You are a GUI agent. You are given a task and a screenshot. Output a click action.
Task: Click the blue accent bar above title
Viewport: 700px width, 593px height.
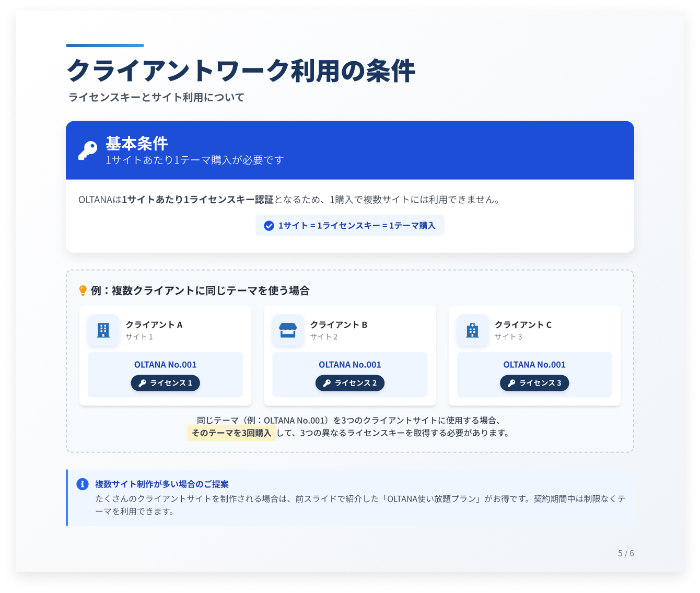coord(105,45)
